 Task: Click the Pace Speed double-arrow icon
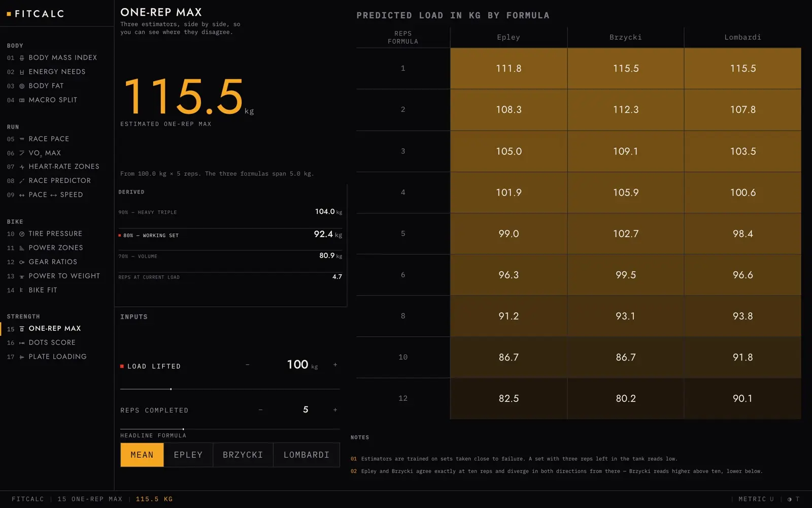(x=22, y=195)
